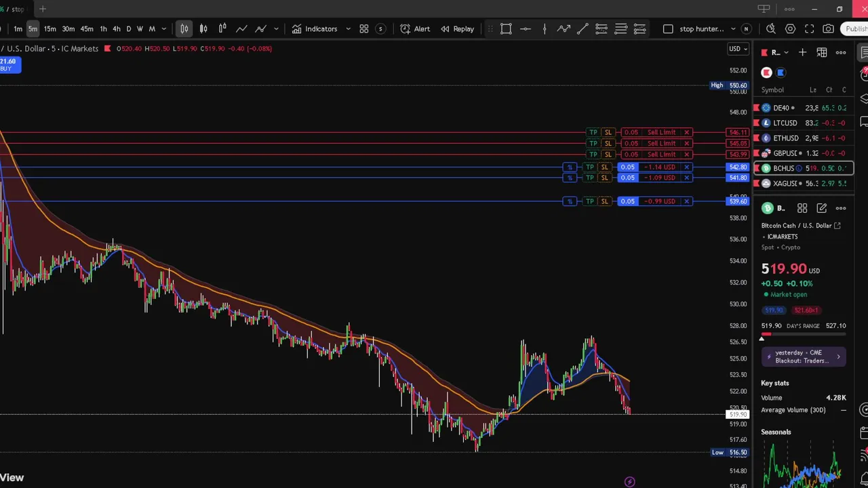Open the quick search icon

tap(771, 28)
